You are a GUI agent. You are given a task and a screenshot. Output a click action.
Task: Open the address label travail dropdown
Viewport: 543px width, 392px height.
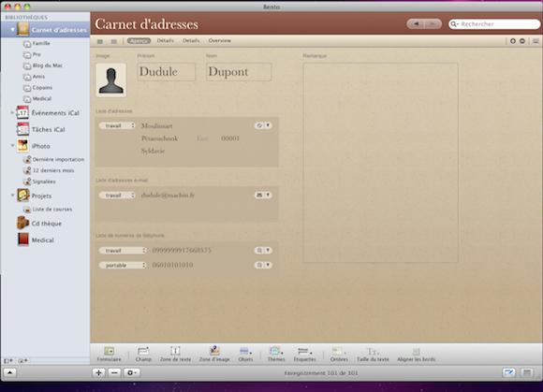point(117,125)
